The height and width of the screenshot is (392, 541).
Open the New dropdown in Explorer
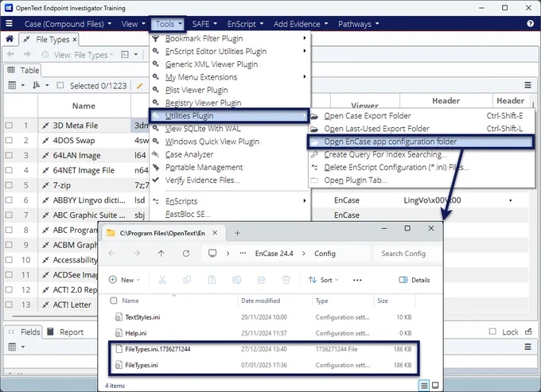point(125,280)
